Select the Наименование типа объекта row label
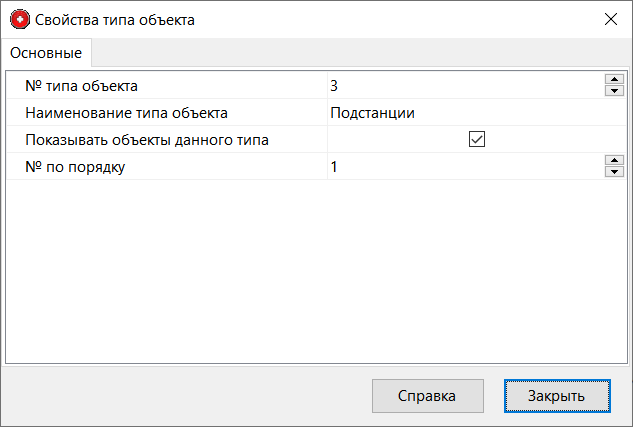This screenshot has width=633, height=427. click(x=127, y=113)
